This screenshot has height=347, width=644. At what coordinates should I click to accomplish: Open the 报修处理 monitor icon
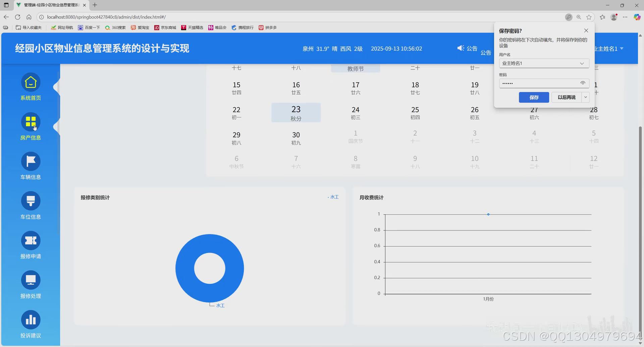[31, 280]
